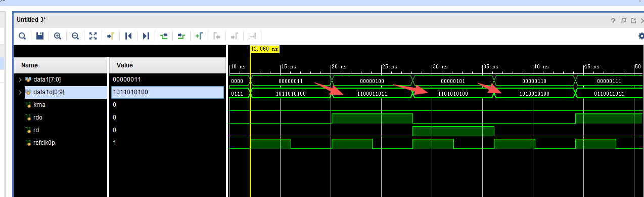Click waveform segment 00000101
The image size is (644, 197).
point(453,81)
